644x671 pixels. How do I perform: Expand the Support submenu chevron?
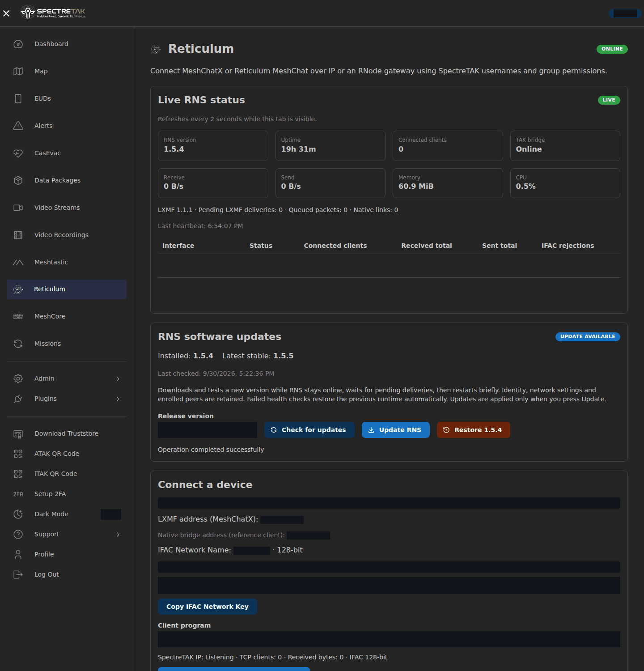coord(118,534)
